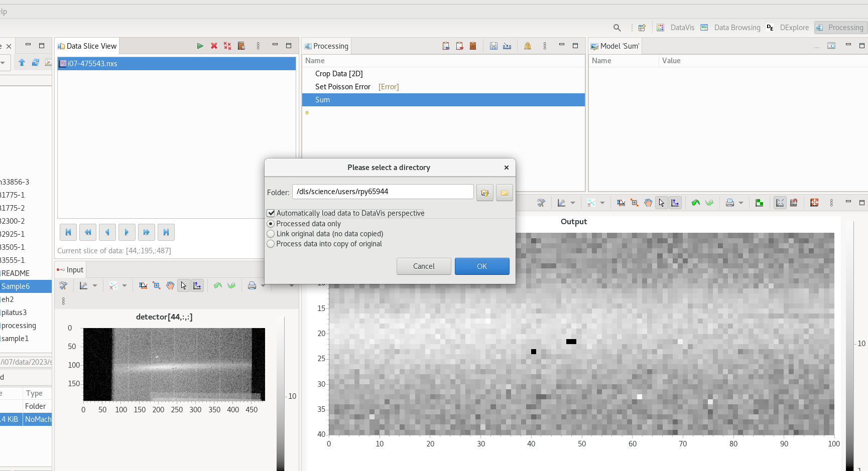Toggle the aspect ratio button in the Output toolbar

click(780, 203)
